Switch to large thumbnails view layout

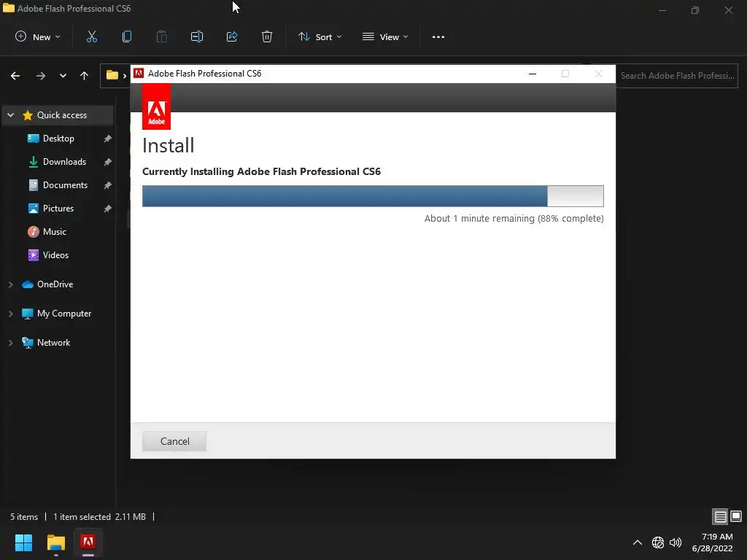coord(736,516)
